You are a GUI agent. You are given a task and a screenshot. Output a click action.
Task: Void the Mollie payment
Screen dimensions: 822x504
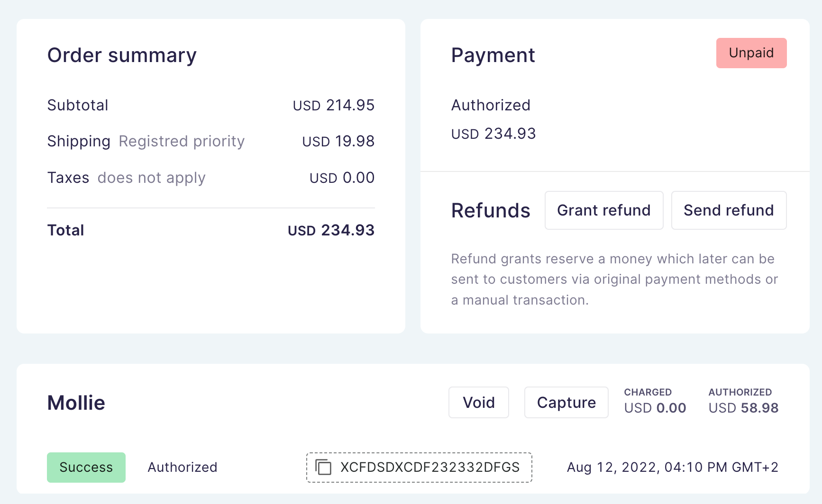478,402
